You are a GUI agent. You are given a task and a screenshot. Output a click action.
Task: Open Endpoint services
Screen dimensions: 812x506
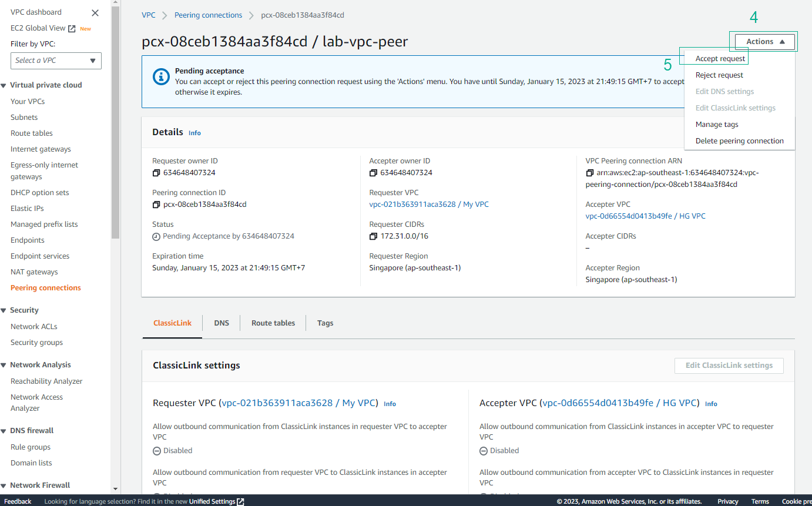40,256
